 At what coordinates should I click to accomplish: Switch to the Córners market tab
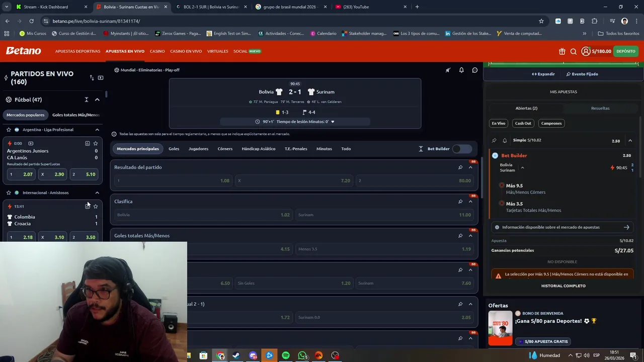pos(225,149)
